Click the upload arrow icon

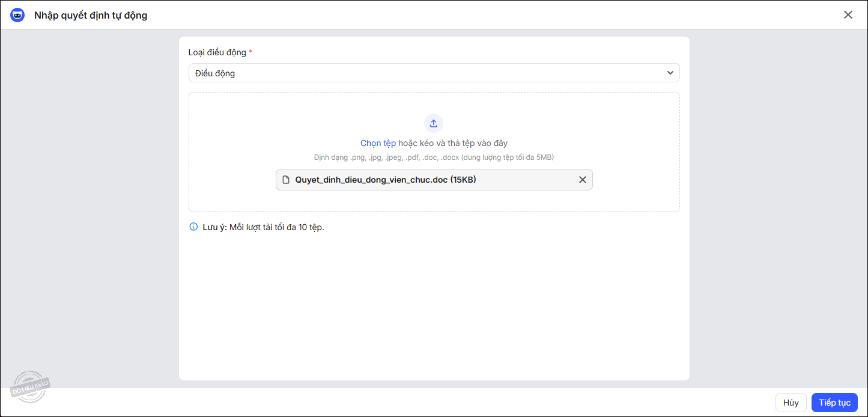434,123
